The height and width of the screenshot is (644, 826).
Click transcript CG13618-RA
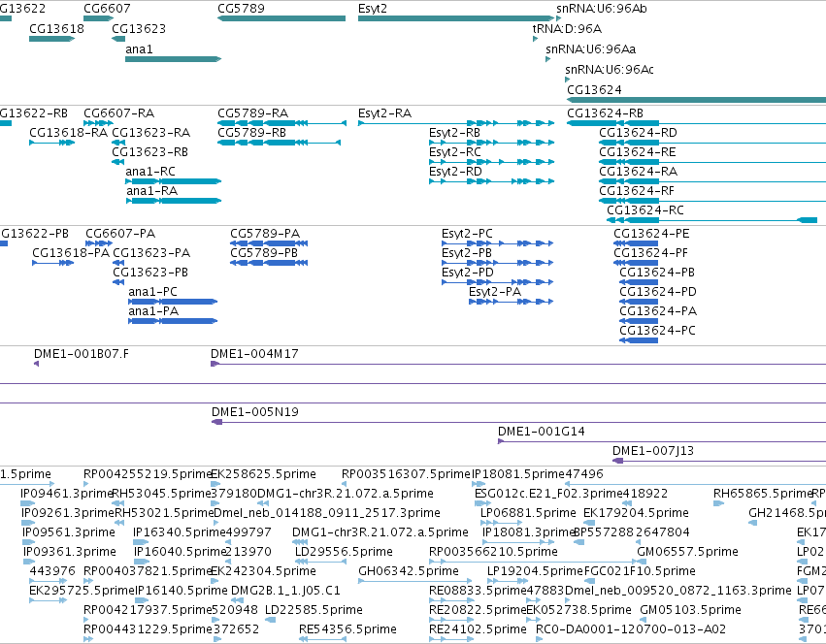(69, 133)
